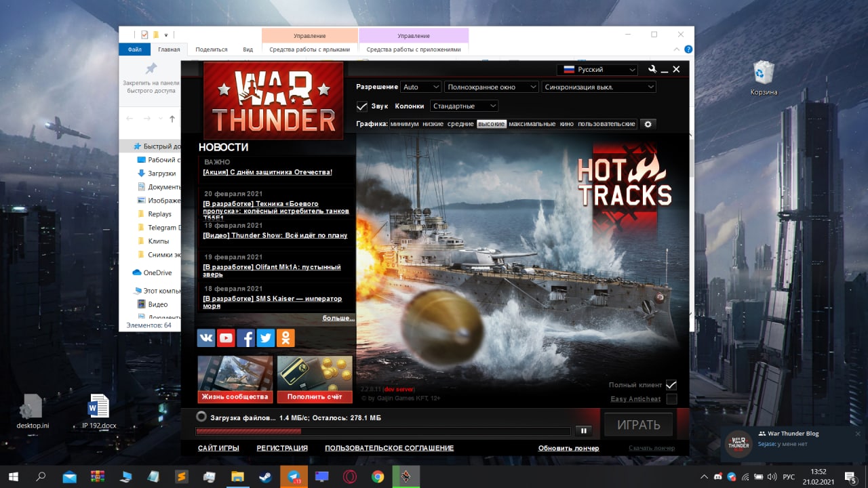Toggle Полный клиент checkbox
This screenshot has height=488, width=868.
click(x=671, y=385)
